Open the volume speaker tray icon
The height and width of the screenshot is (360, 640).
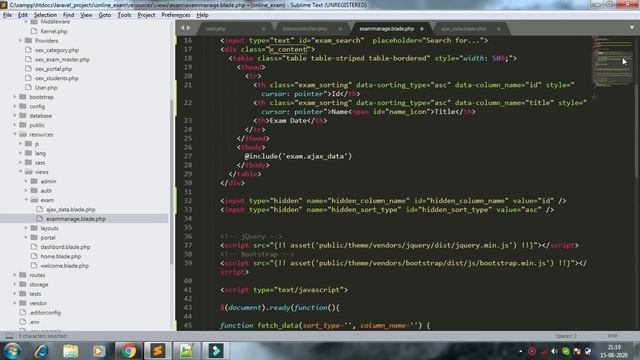[x=554, y=351]
